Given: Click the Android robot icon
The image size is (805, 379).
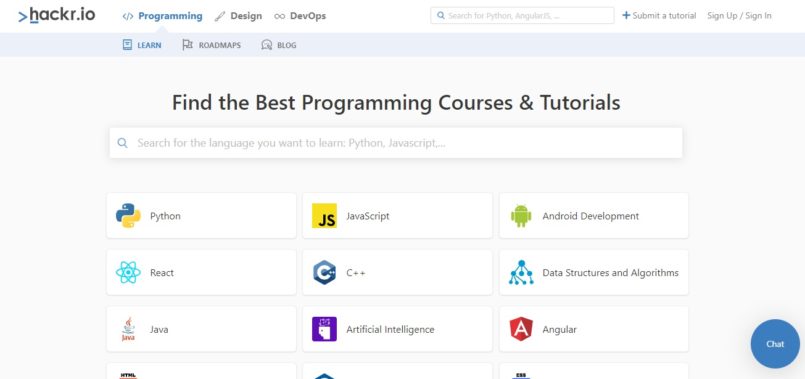Looking at the screenshot, I should tap(521, 216).
